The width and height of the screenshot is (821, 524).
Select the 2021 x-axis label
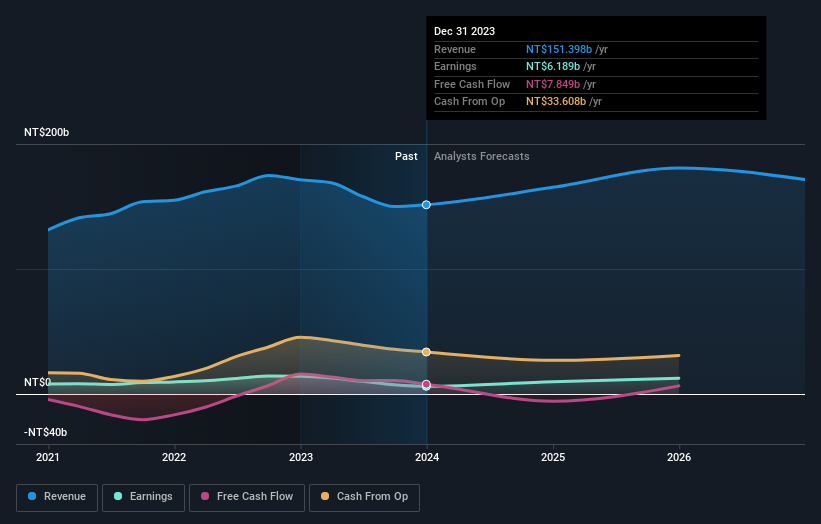tap(48, 458)
